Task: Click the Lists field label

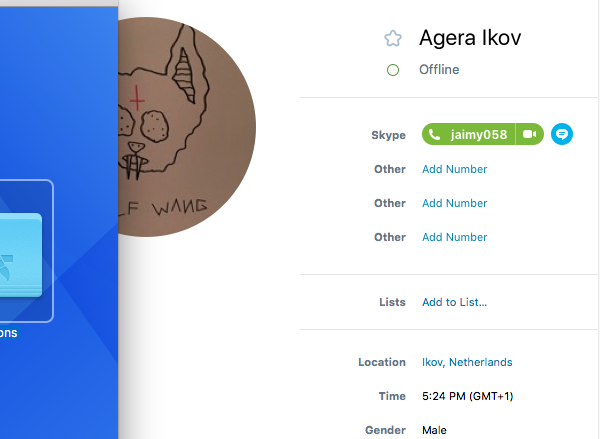Action: (x=392, y=302)
